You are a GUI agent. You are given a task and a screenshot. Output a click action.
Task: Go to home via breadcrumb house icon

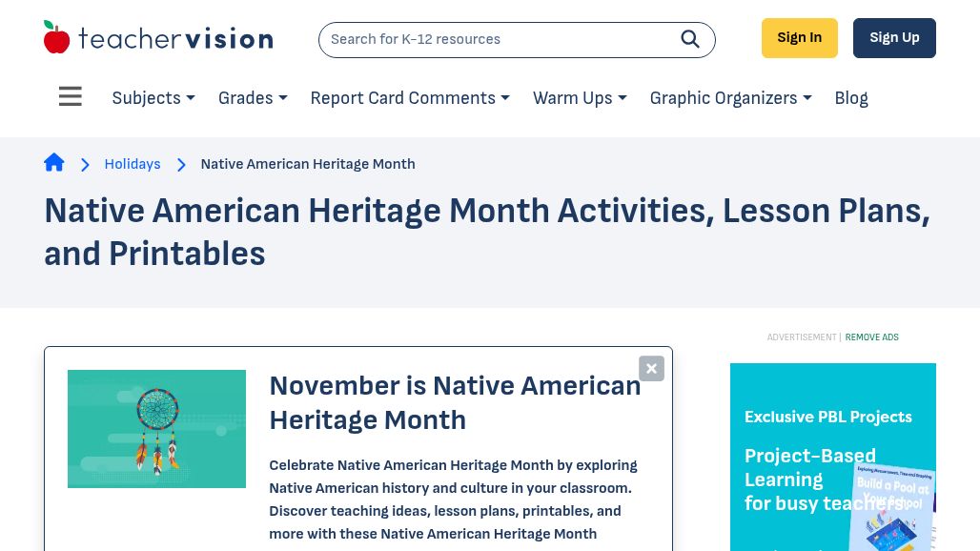tap(54, 163)
